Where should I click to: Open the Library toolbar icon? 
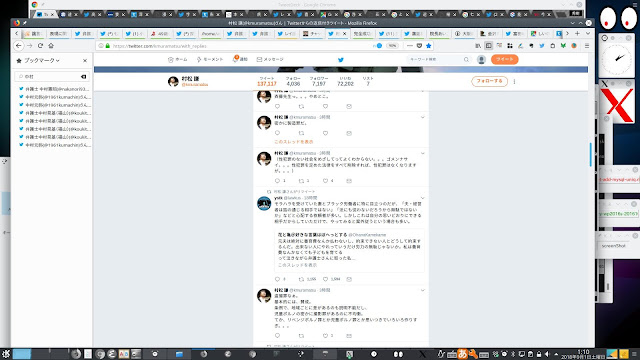pyautogui.click(x=478, y=46)
